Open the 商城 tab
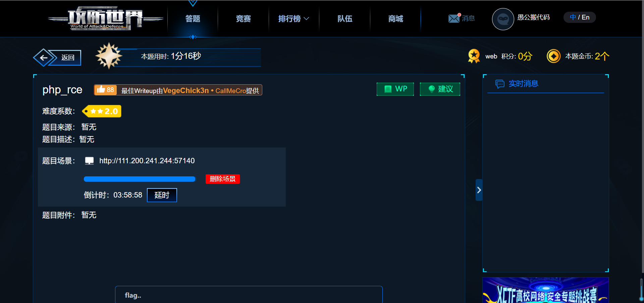 [x=396, y=18]
